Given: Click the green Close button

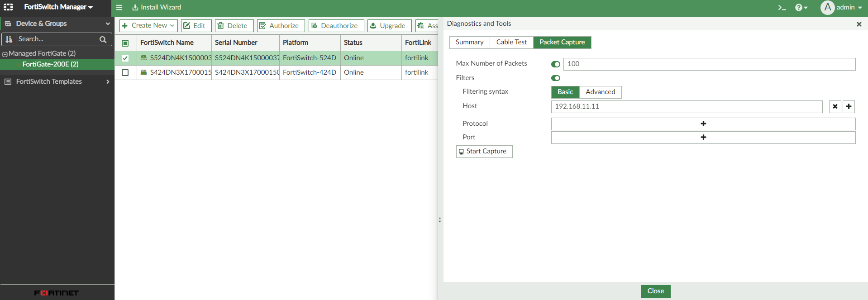Looking at the screenshot, I should [x=655, y=291].
